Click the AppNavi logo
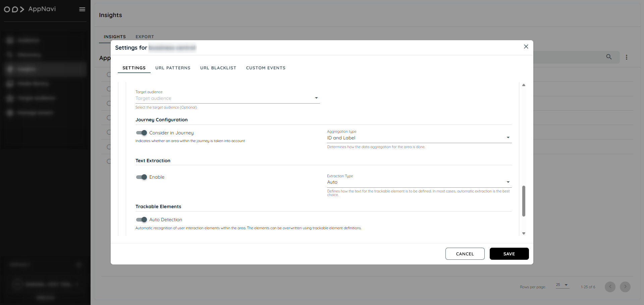This screenshot has width=644, height=305. coord(30,9)
